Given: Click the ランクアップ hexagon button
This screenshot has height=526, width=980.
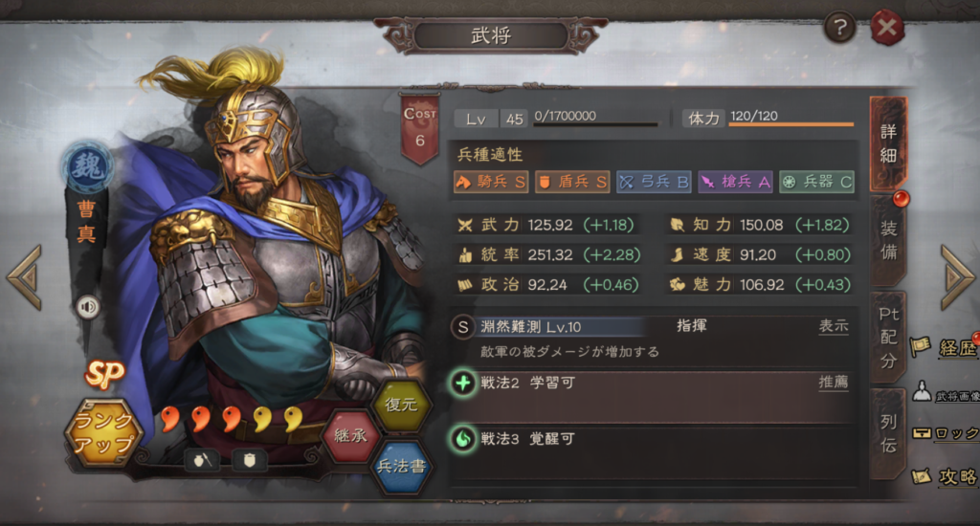Looking at the screenshot, I should pos(103,432).
